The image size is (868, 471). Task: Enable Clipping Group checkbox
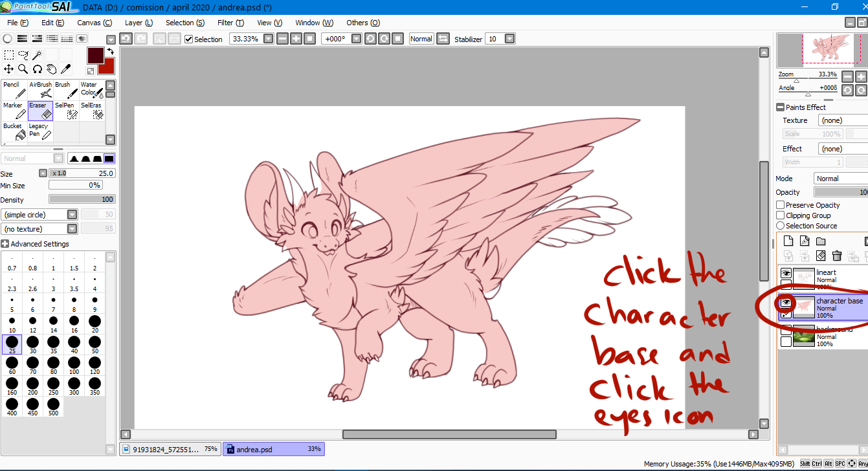click(x=780, y=215)
